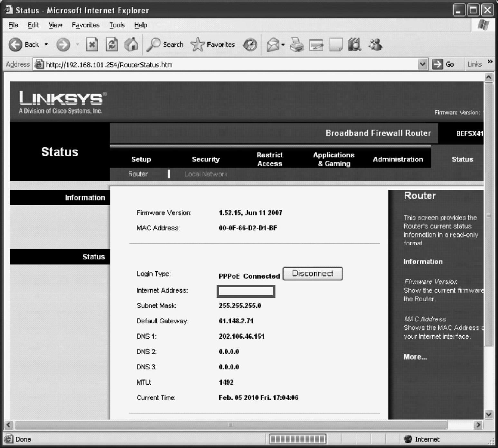The image size is (498, 448).
Task: Expand the Links toolbar chevron
Action: point(490,61)
